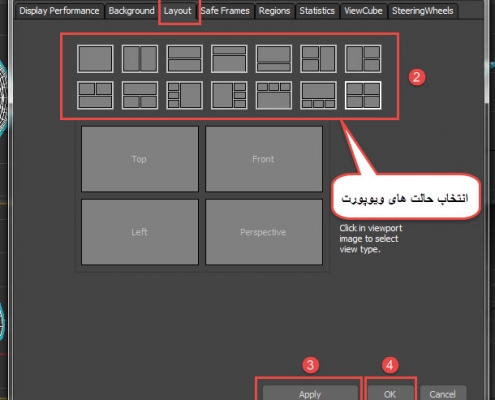Click the Top viewport preview image

[140, 159]
